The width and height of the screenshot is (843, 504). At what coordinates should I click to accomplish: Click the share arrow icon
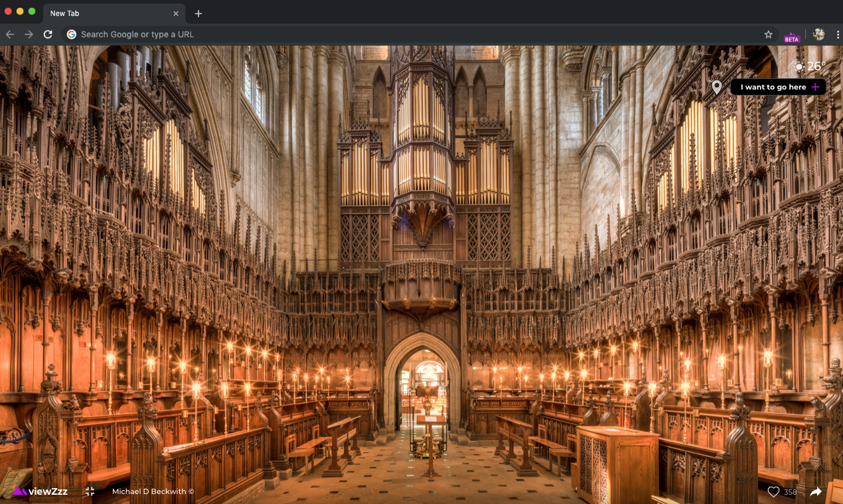pyautogui.click(x=816, y=491)
